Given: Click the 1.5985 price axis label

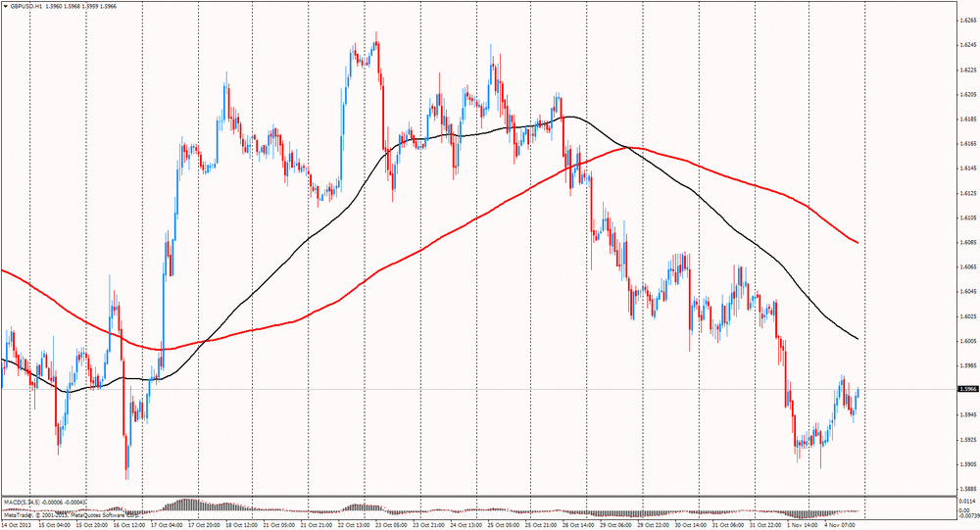Looking at the screenshot, I should [x=967, y=365].
